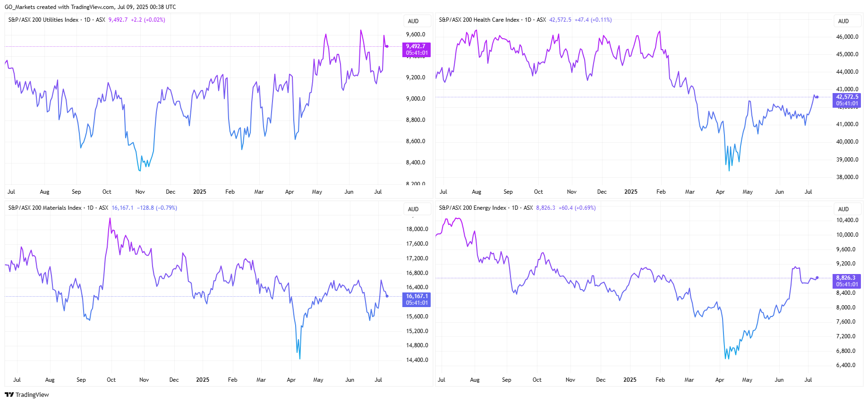Select the S&P/ASX 200 Materials Index title
Viewport: 868px width, 403px height.
tap(45, 208)
